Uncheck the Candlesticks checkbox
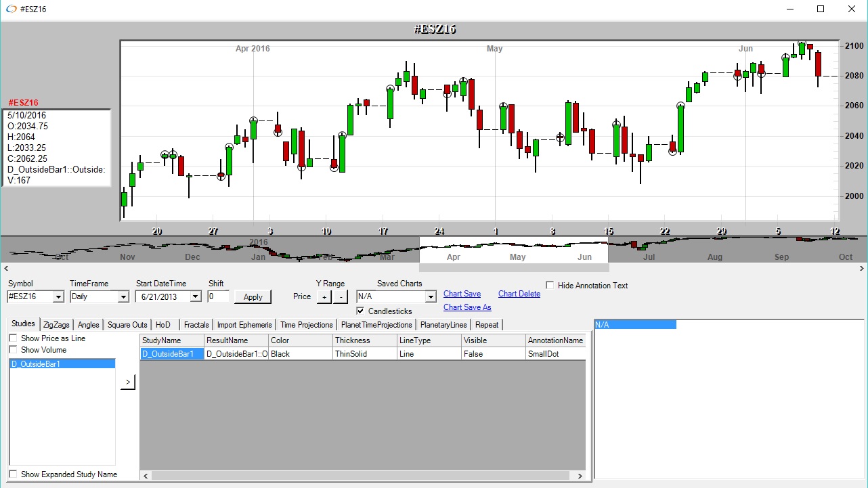This screenshot has height=488, width=868. tap(360, 311)
